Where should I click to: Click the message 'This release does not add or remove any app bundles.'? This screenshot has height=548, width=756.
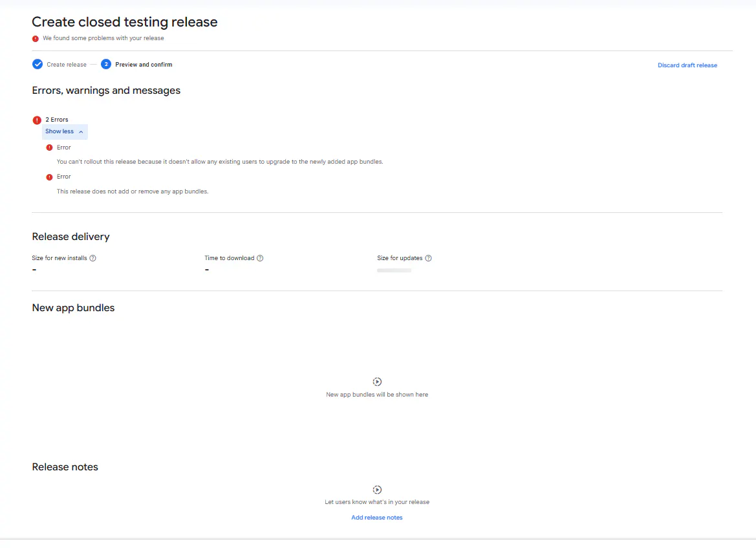pyautogui.click(x=133, y=192)
